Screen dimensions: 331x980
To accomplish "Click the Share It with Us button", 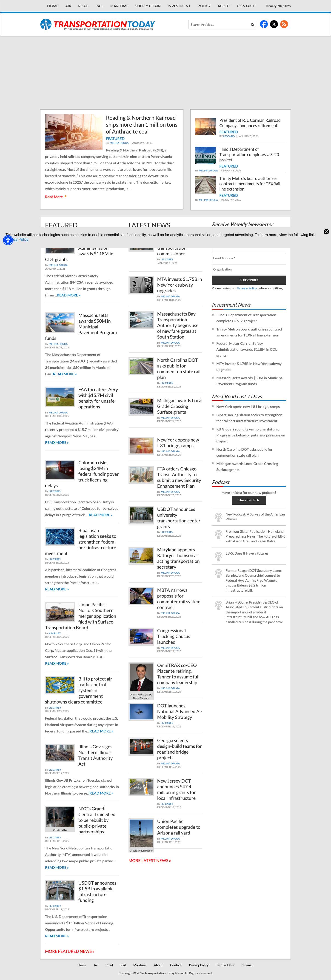I will click(249, 500).
